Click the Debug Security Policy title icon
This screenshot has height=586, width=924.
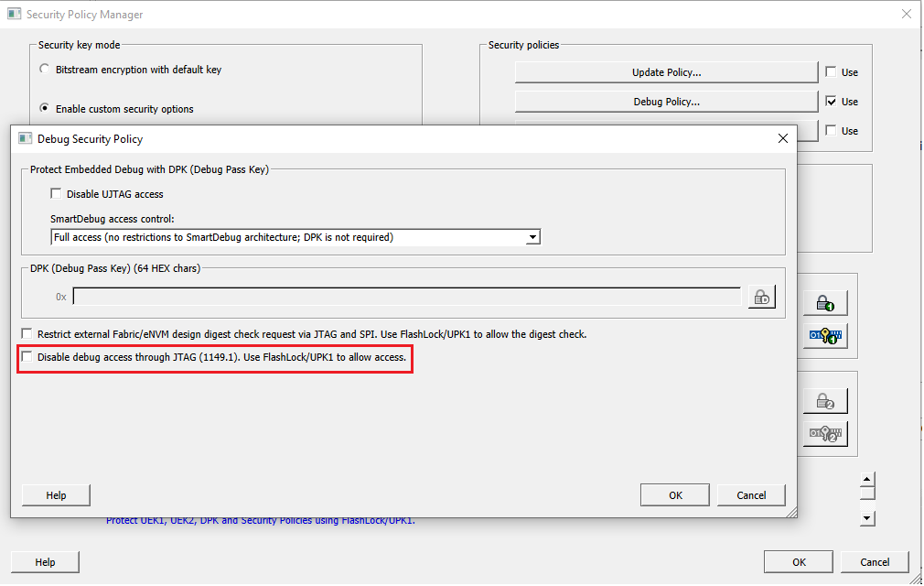[x=25, y=139]
